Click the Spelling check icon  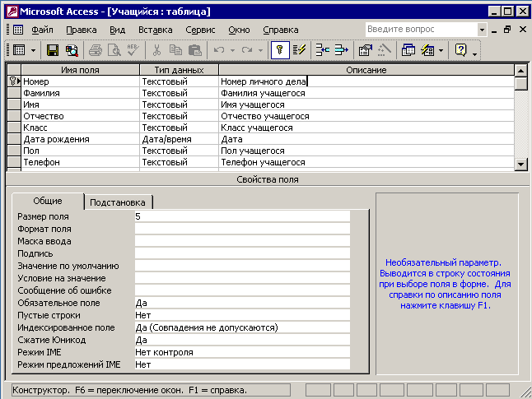coord(133,50)
